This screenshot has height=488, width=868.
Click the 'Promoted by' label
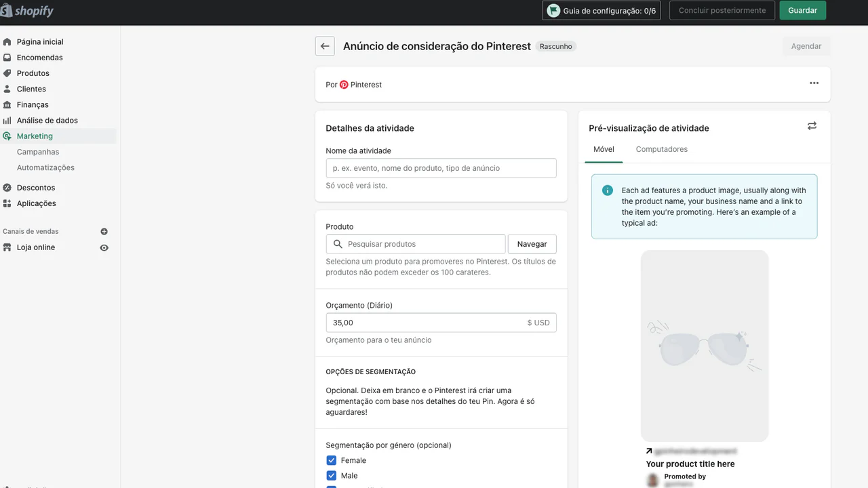point(685,476)
